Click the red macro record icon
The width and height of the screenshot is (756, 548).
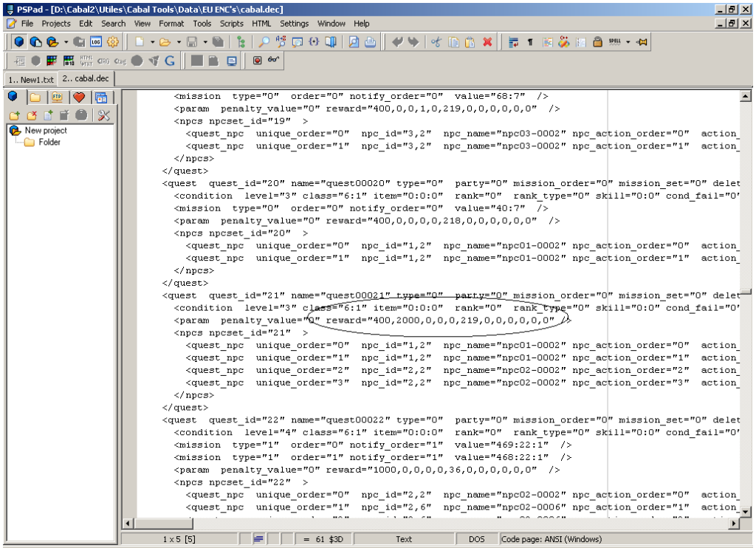tap(258, 61)
